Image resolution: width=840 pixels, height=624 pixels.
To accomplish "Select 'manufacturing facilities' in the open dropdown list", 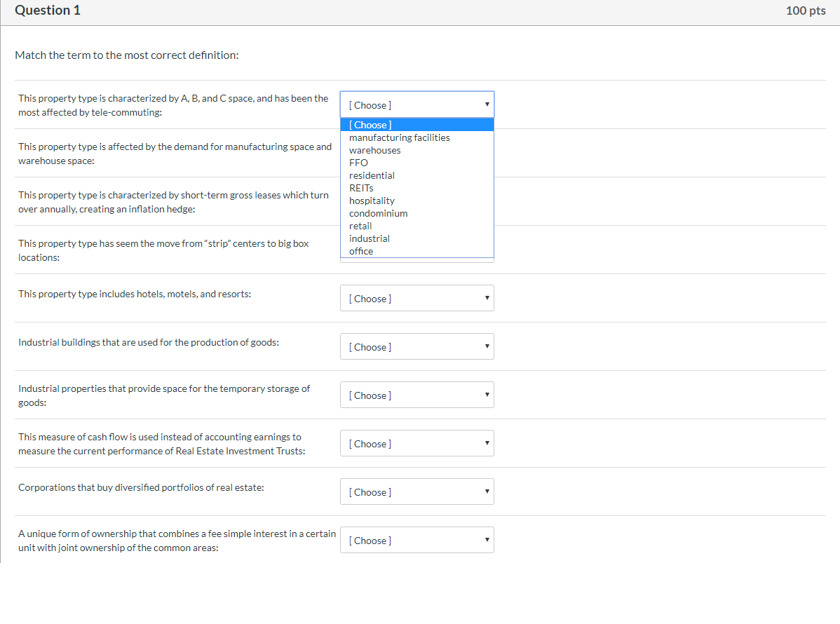I will click(x=416, y=137).
